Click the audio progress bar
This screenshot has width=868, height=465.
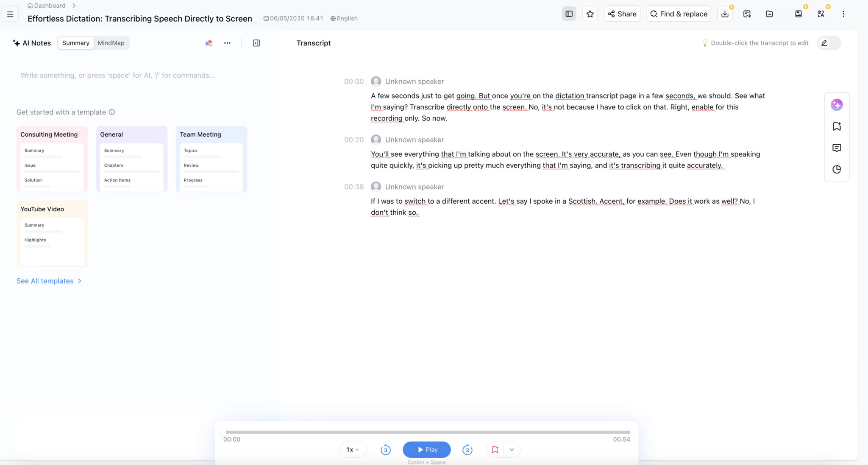pyautogui.click(x=427, y=432)
